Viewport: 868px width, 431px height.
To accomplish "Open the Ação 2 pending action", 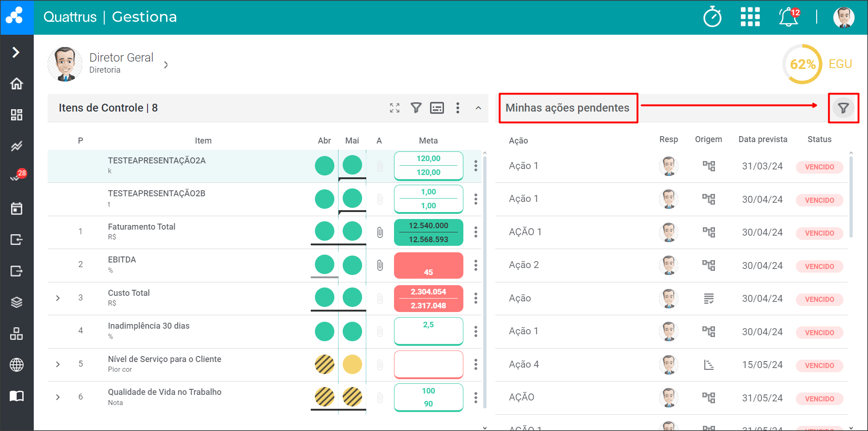I will pos(523,265).
